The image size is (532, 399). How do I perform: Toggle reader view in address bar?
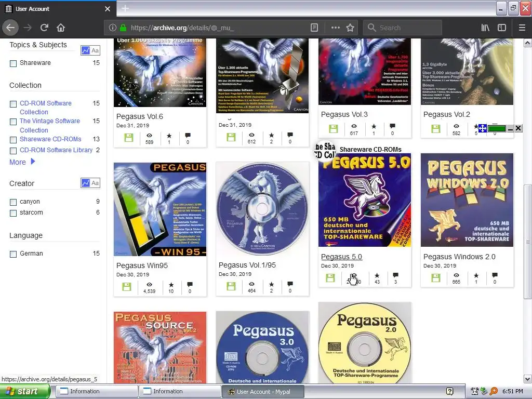pos(314,28)
